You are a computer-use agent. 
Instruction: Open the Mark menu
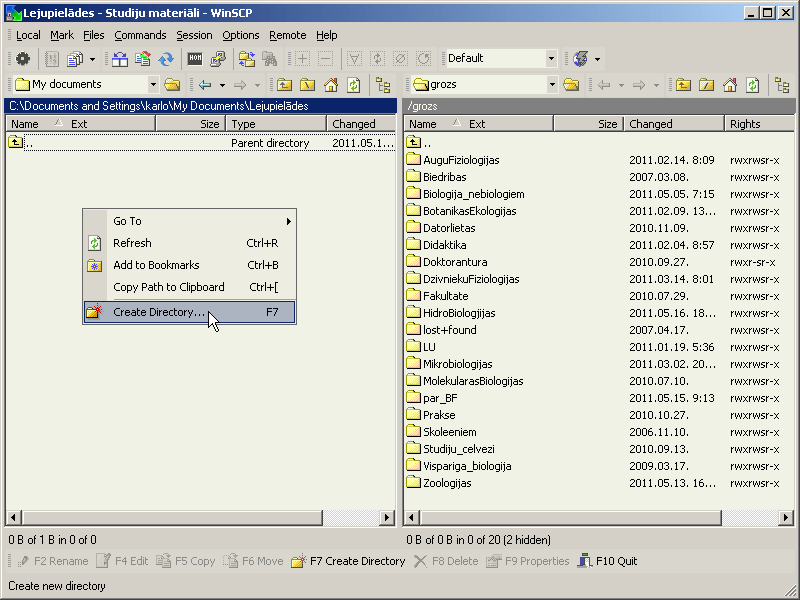coord(62,35)
